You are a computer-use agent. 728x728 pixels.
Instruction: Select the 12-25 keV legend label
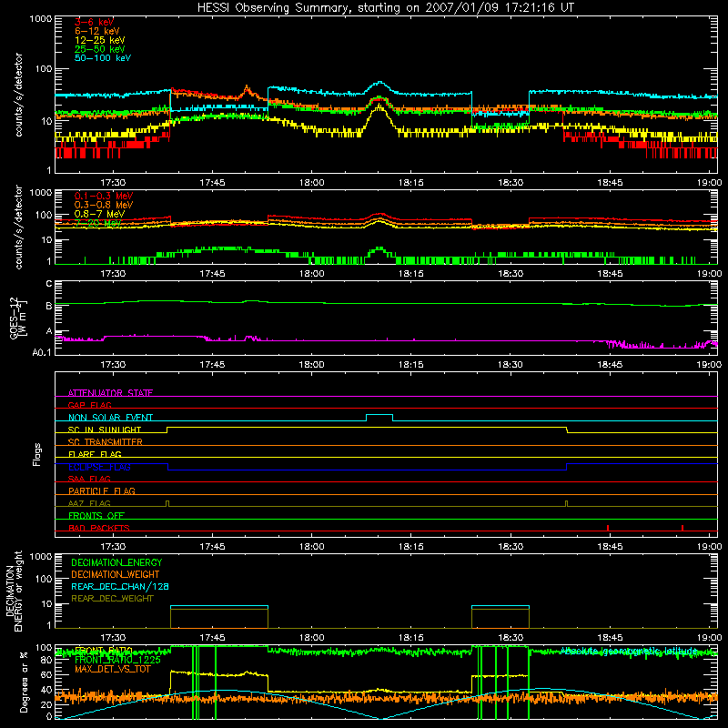point(100,40)
